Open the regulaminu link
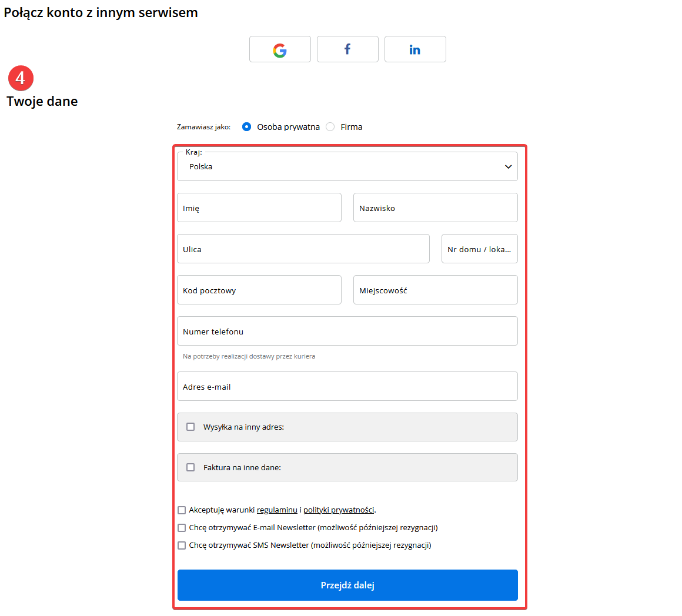The image size is (682, 616). click(277, 510)
